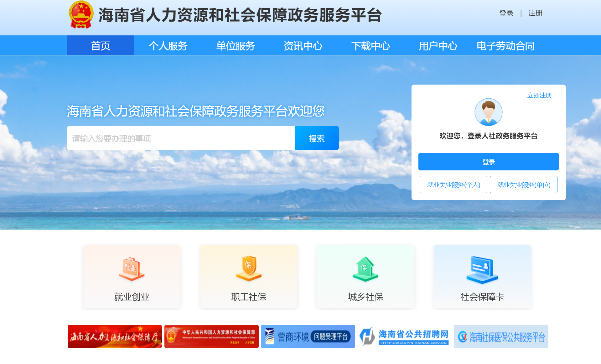Click the 城乡社保 label text

[x=365, y=297]
